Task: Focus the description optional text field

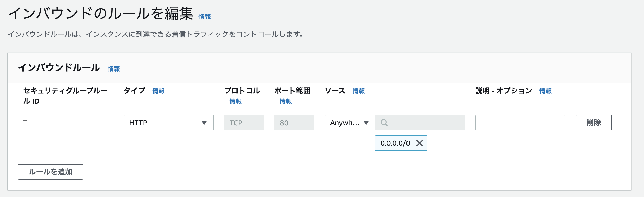Action: [x=520, y=123]
